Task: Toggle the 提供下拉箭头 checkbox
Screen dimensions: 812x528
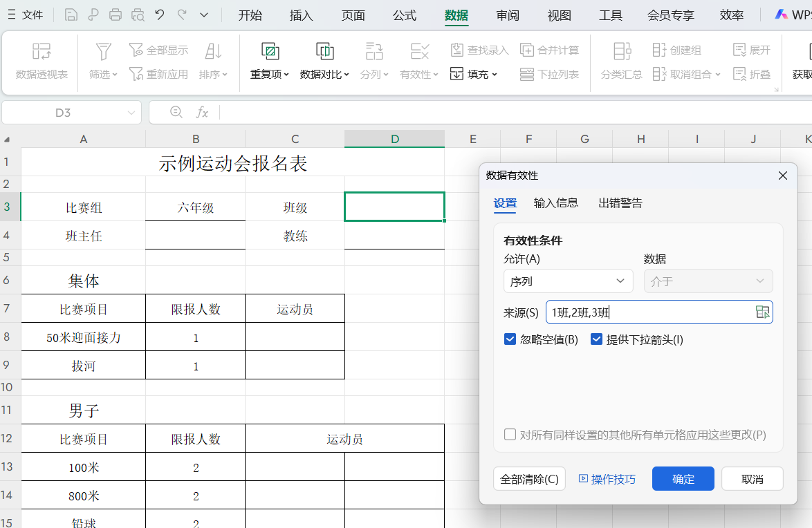Action: pyautogui.click(x=597, y=339)
